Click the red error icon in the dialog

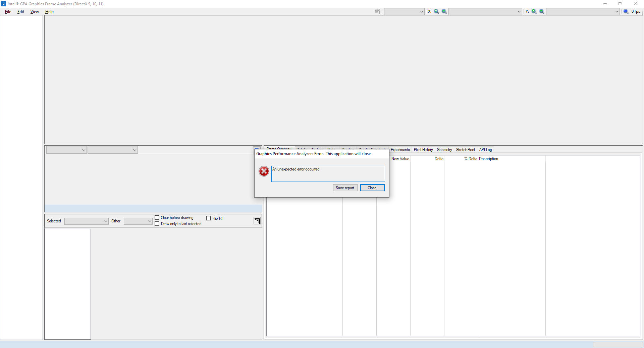(x=264, y=171)
